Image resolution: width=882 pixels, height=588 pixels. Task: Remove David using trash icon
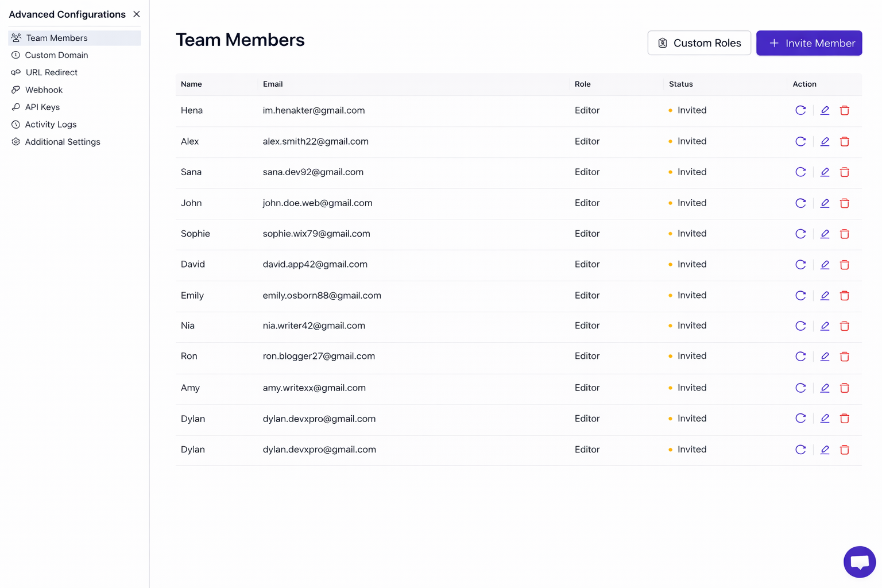(x=844, y=265)
